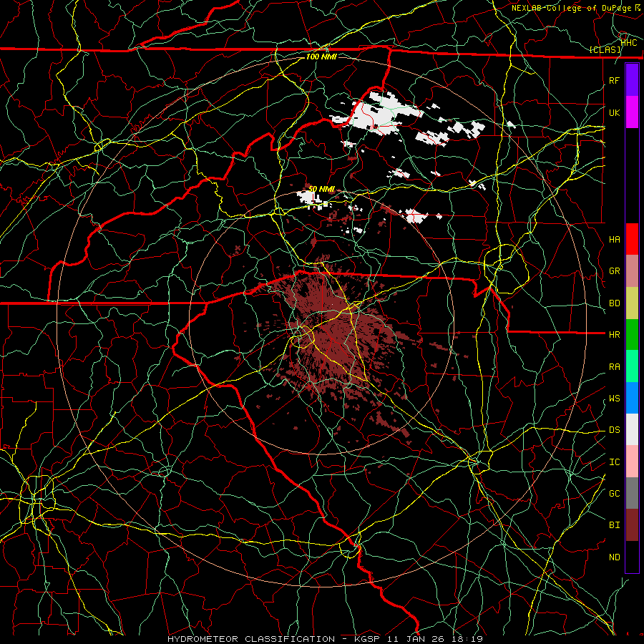This screenshot has height=644, width=644.
Task: Select the dusty pink GR legend swatch
Action: coord(632,271)
